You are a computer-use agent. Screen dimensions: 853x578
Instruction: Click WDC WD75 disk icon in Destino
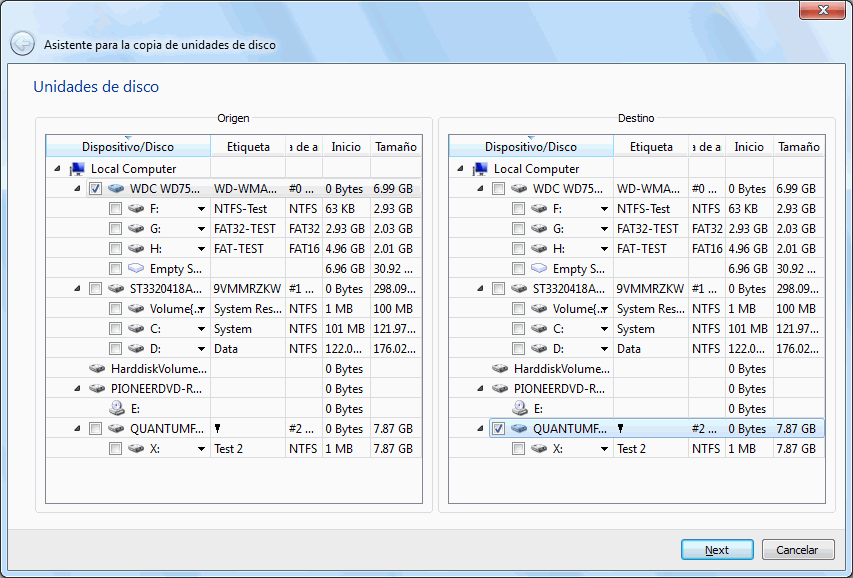(x=519, y=189)
